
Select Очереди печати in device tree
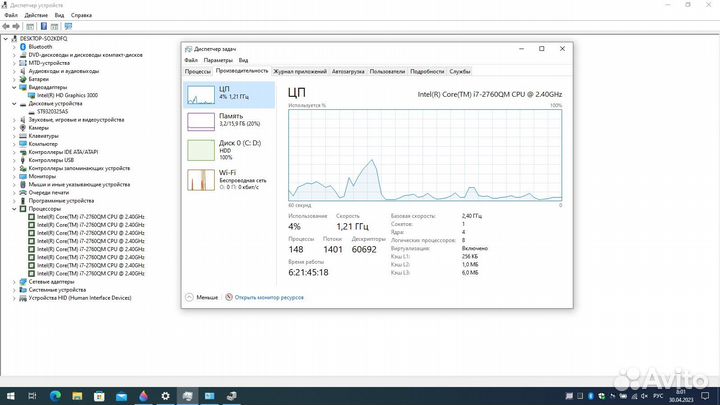[49, 193]
